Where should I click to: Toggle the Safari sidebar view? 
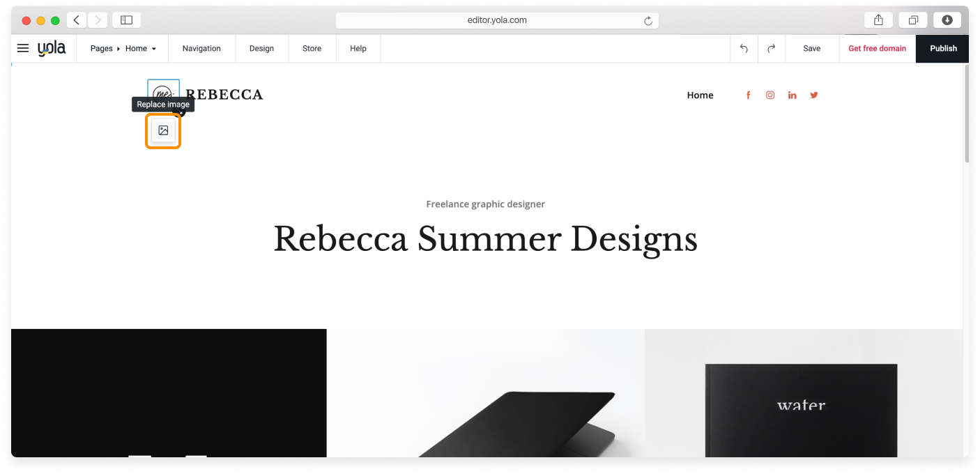pyautogui.click(x=126, y=20)
